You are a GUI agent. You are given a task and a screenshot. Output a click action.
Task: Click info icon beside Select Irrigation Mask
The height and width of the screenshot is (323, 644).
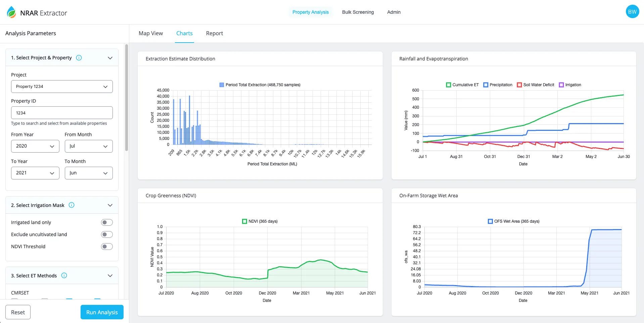coord(72,205)
